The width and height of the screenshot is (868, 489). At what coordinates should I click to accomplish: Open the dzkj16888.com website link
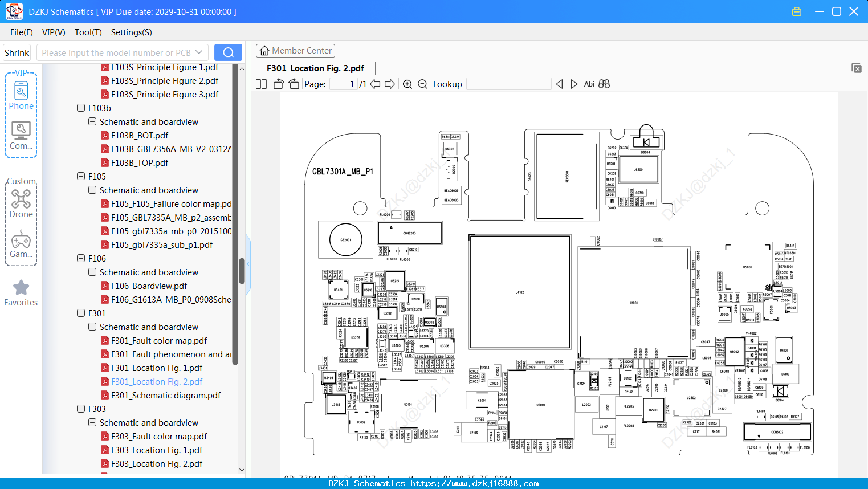pyautogui.click(x=474, y=483)
